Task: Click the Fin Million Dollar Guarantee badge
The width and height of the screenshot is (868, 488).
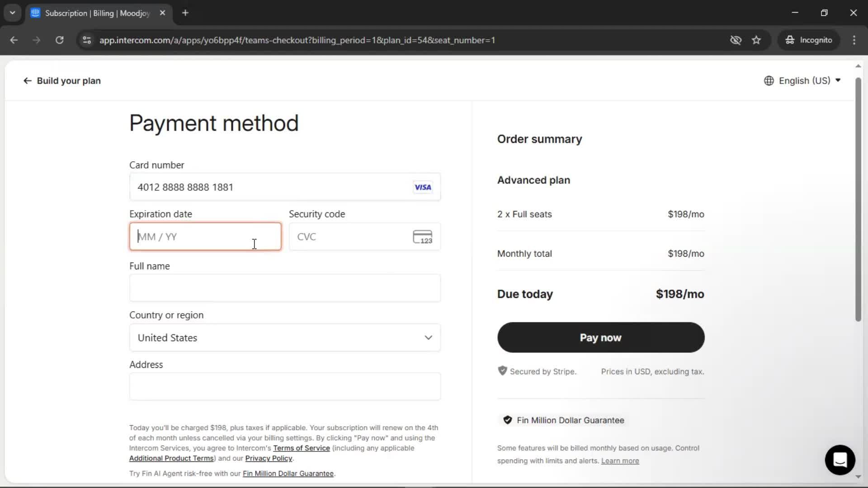Action: coord(564,420)
